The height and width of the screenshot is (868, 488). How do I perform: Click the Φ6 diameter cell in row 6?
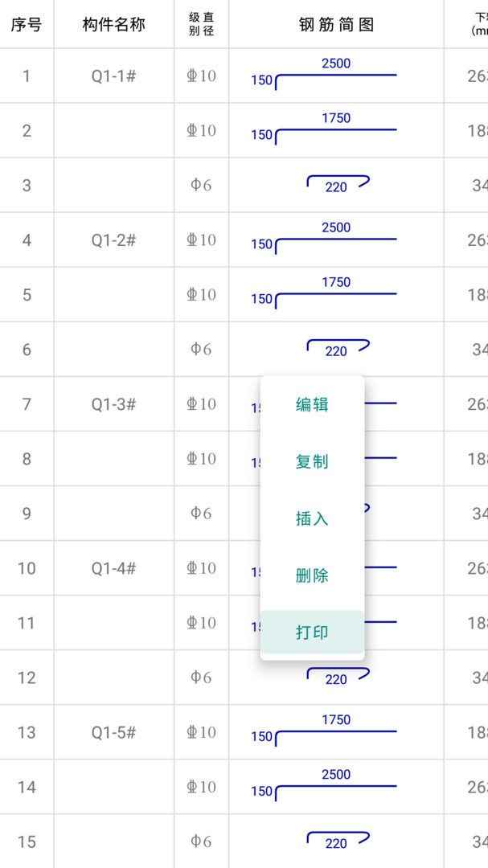201,350
